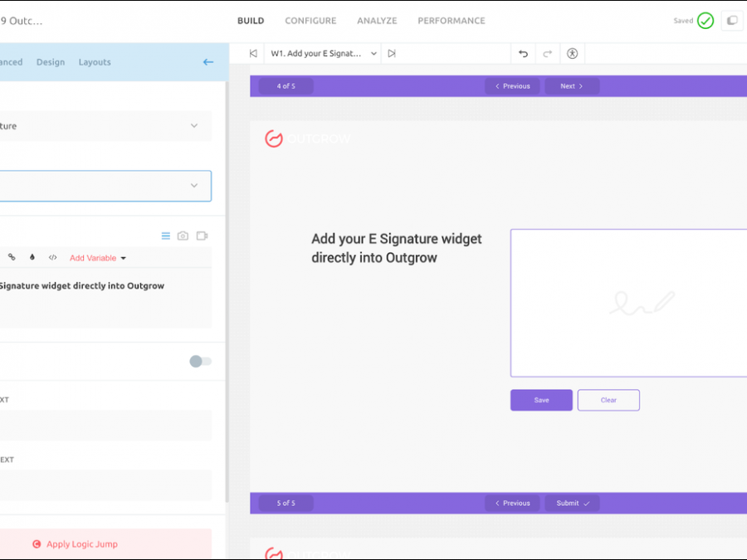Click the blue back arrow in panel
The width and height of the screenshot is (747, 560).
click(x=208, y=62)
